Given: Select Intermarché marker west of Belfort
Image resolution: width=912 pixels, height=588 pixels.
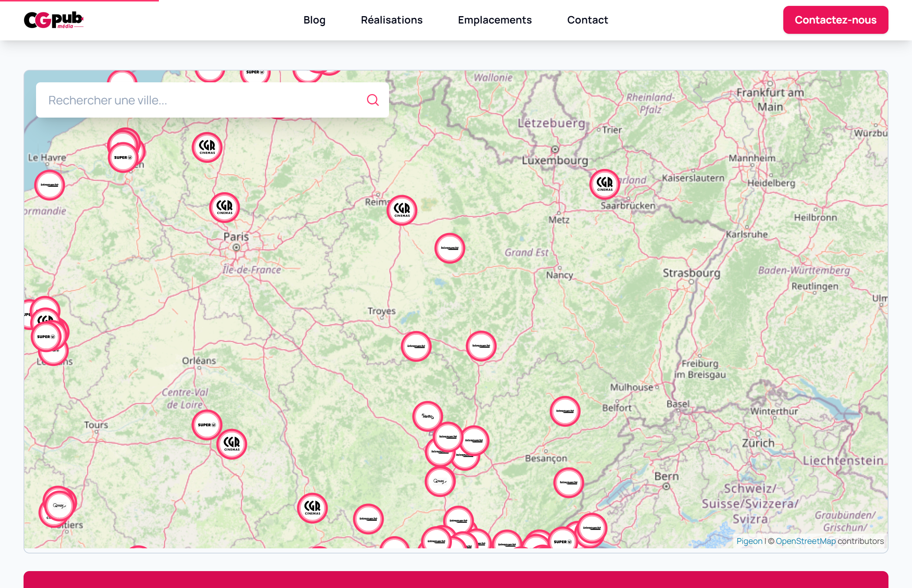Looking at the screenshot, I should pos(565,411).
